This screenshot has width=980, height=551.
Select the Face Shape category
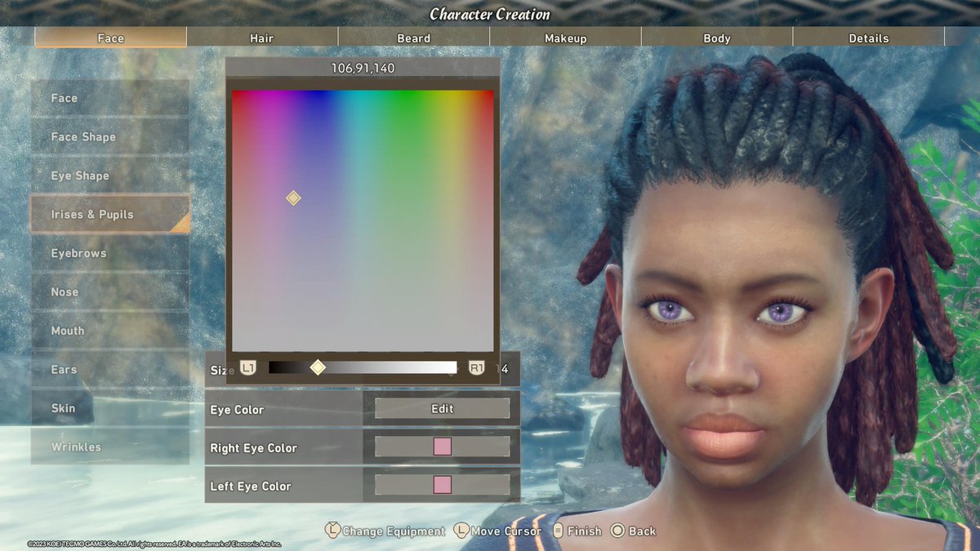(x=109, y=136)
